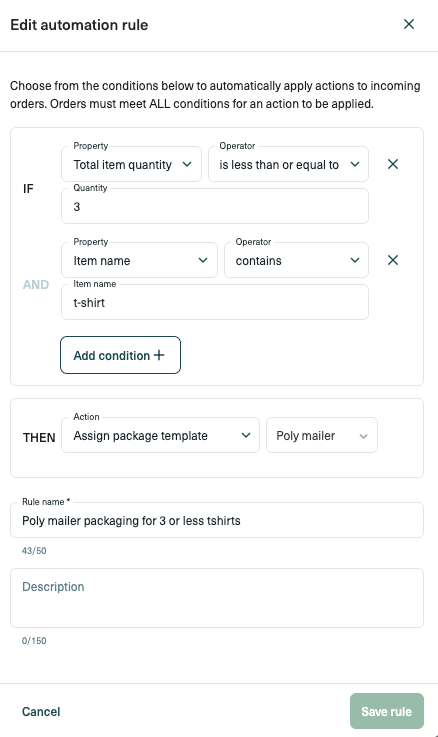Image resolution: width=438 pixels, height=737 pixels.
Task: Click the chevron arrow on contains operator
Action: (x=355, y=260)
